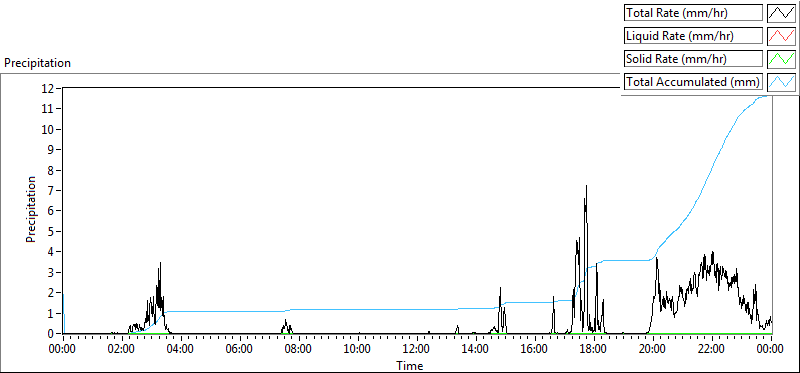Click the 04:00 time axis label
Image resolution: width=800 pixels, height=373 pixels.
181,349
